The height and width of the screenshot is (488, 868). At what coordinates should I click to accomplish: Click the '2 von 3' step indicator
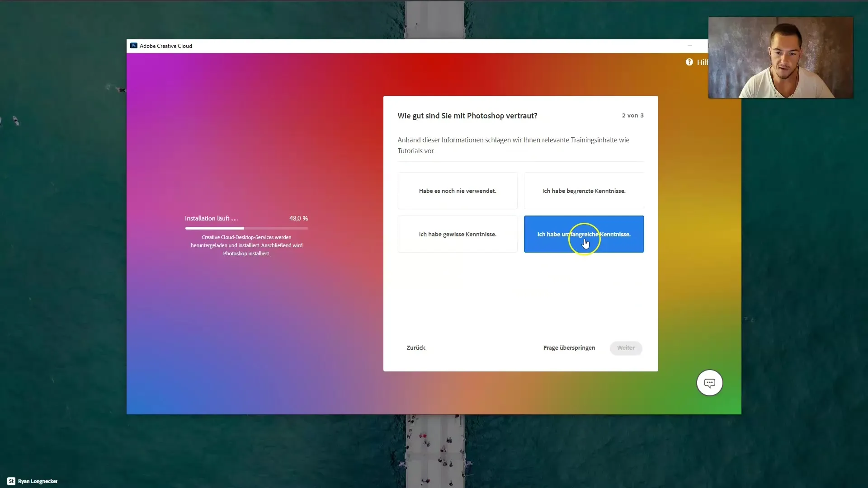point(632,115)
